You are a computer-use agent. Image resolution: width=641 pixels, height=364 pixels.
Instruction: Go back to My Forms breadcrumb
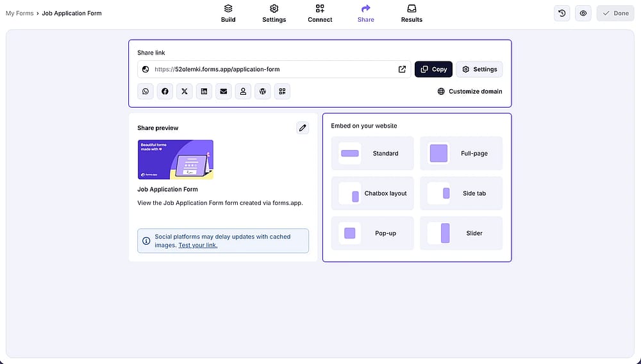tap(20, 13)
